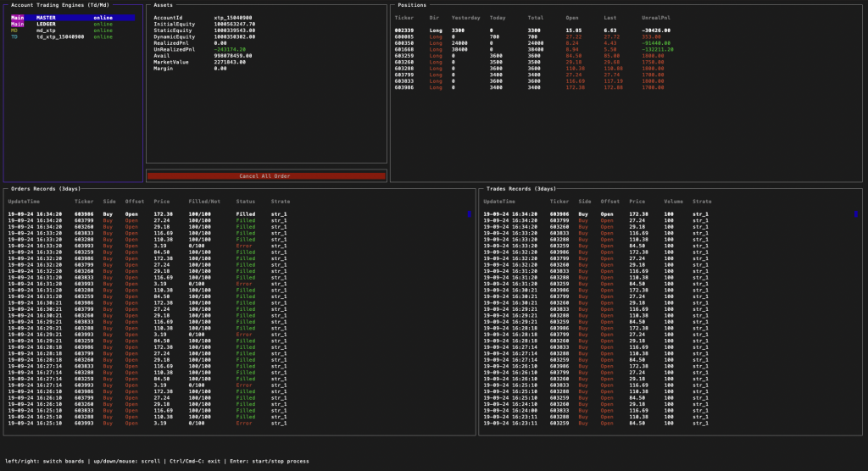Click the Margin label in Assets
The width and height of the screenshot is (868, 471).
click(x=163, y=69)
